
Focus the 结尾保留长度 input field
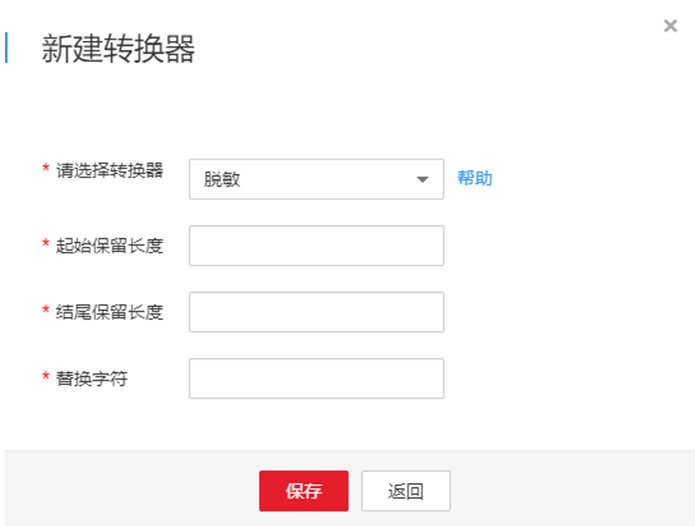coord(316,312)
